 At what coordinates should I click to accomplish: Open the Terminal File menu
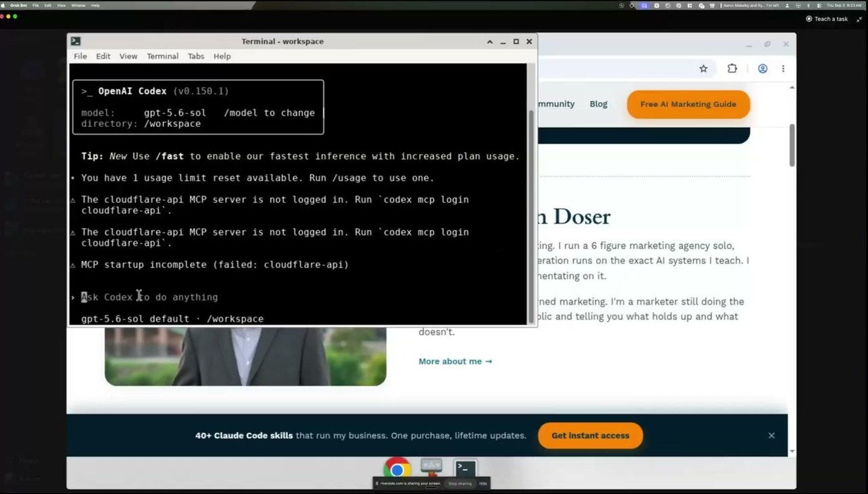coord(80,56)
